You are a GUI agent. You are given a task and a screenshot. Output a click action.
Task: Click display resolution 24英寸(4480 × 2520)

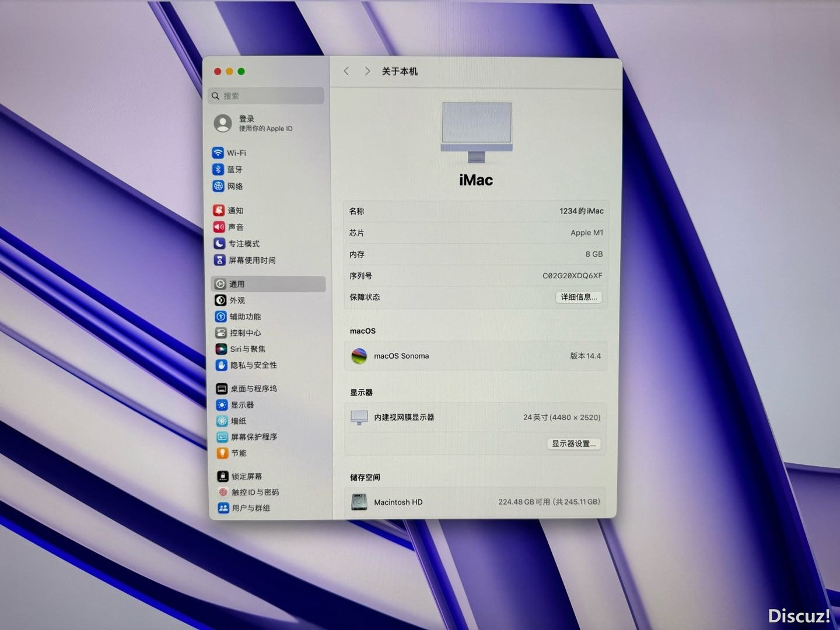click(562, 418)
